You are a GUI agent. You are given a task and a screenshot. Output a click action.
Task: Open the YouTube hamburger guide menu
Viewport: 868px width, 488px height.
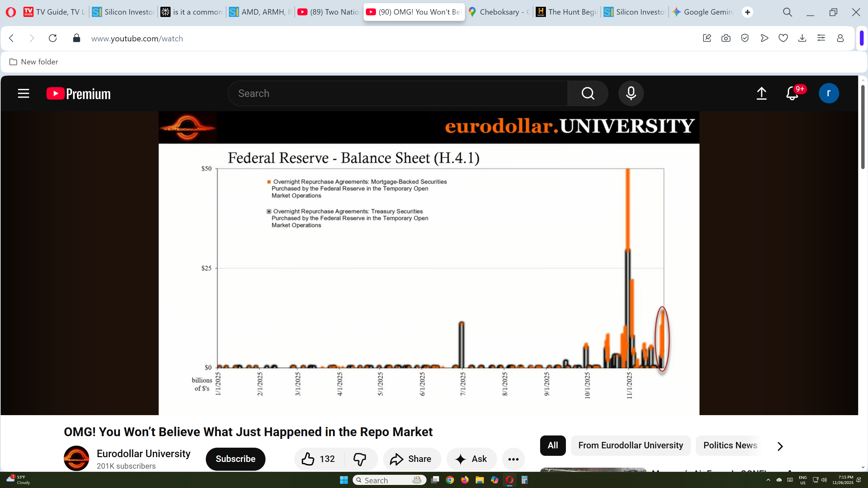[23, 93]
